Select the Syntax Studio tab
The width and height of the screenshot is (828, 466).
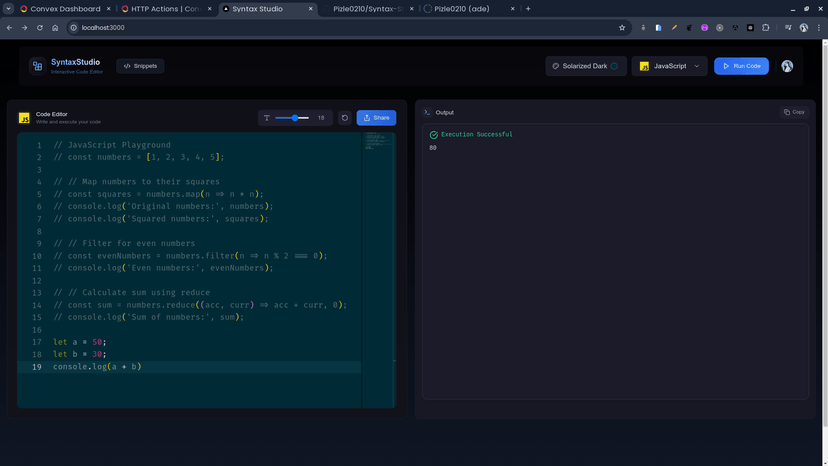(267, 9)
